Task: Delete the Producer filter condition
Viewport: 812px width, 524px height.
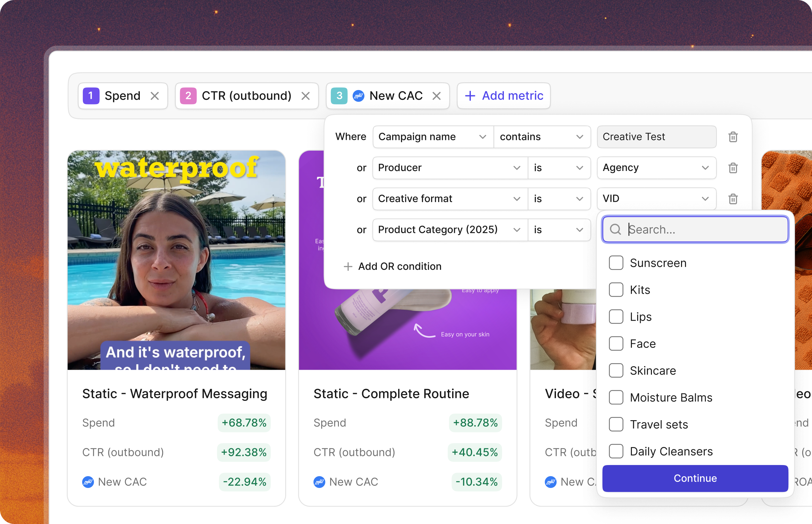Action: 733,168
